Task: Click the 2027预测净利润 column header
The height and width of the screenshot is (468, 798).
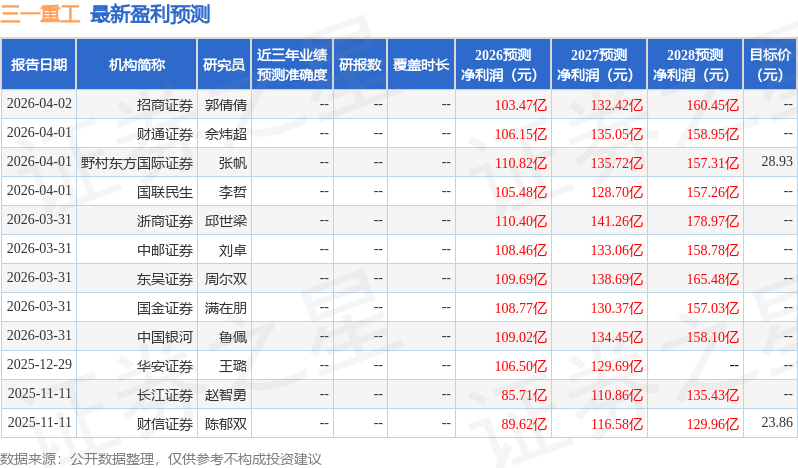Action: tap(599, 64)
